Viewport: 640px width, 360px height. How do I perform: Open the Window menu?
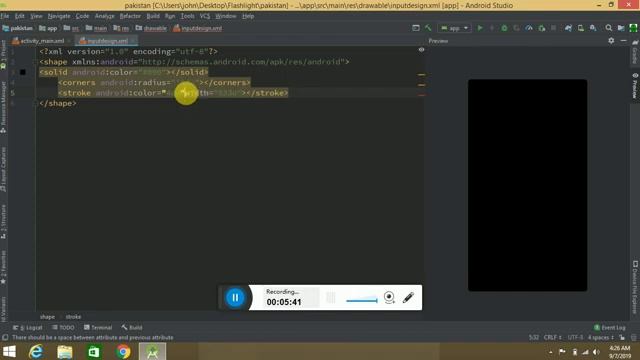[226, 16]
